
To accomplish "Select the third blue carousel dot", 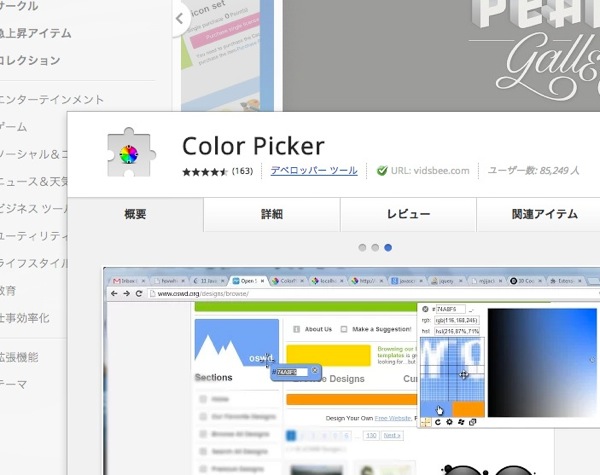I will point(388,248).
